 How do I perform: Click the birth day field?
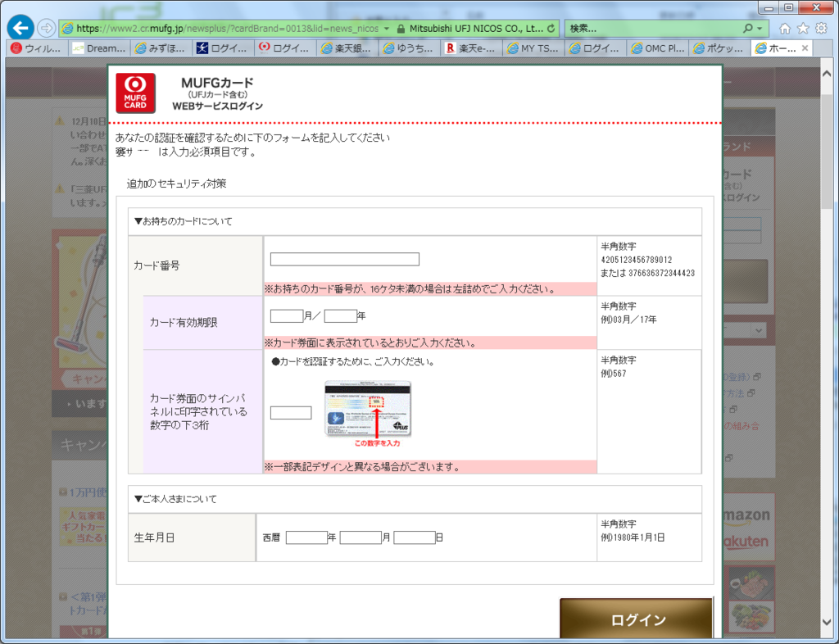pos(415,537)
